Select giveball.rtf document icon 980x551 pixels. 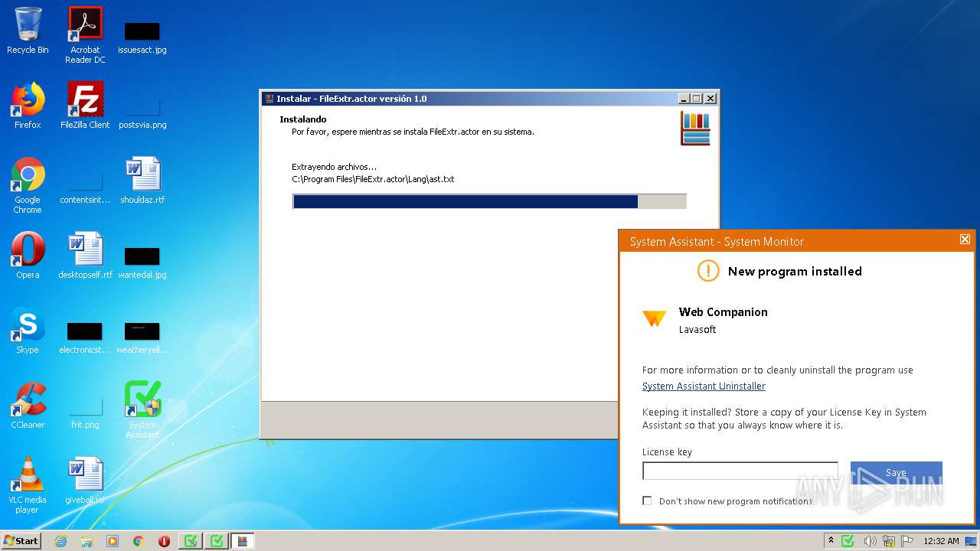[x=85, y=481]
